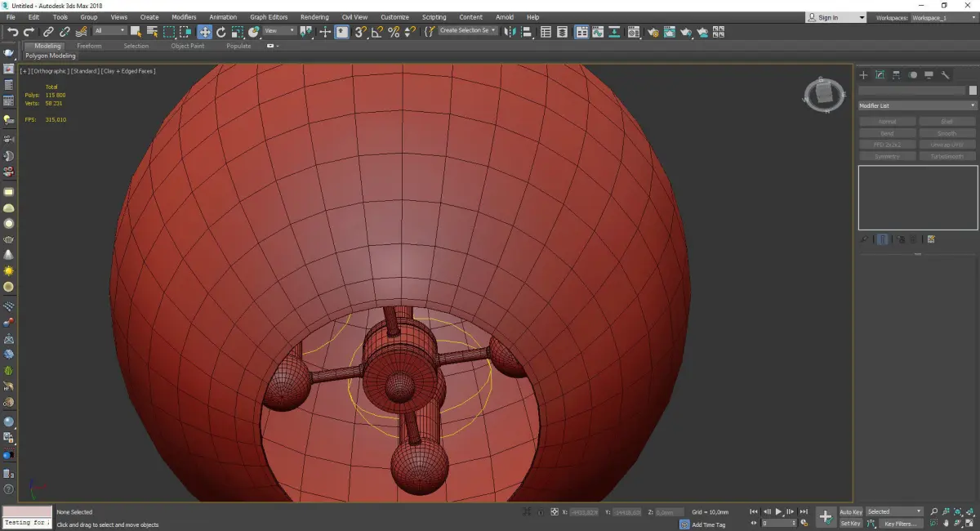Open Render Setup teapot icon
Screen dimensions: 980x531
(x=653, y=32)
